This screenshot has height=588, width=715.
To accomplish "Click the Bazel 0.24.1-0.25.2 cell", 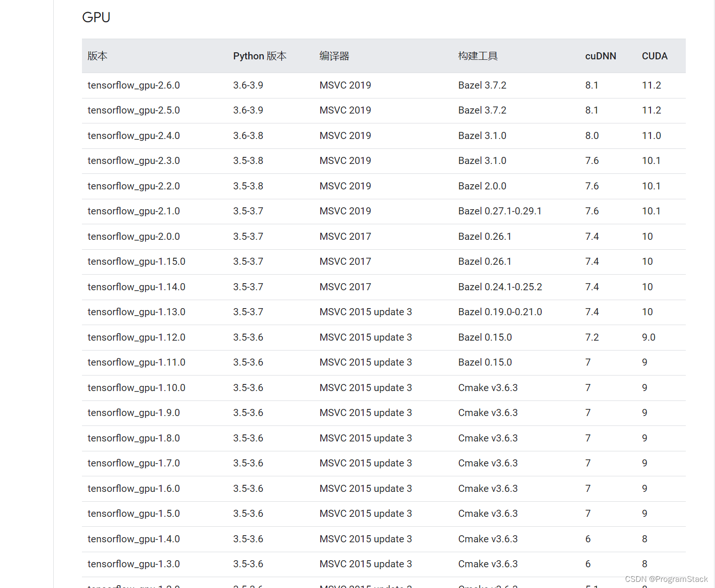I will [500, 287].
